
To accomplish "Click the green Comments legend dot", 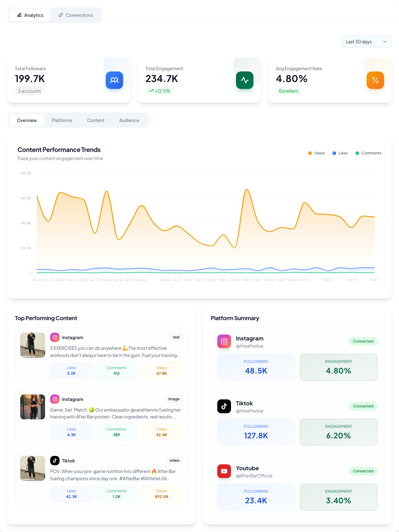I will (357, 153).
